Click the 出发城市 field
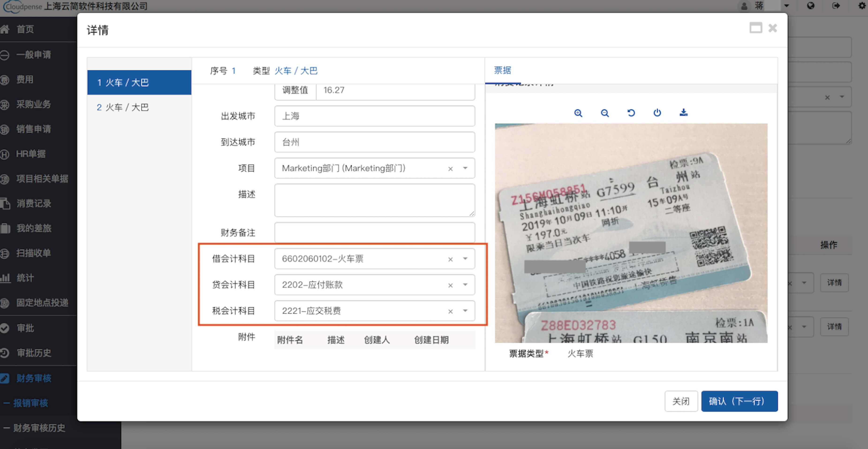The height and width of the screenshot is (449, 868). [375, 116]
